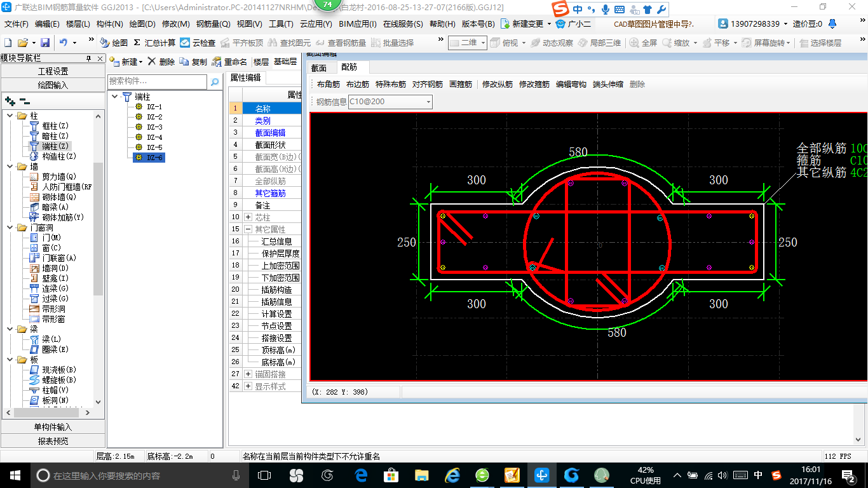Click the search magnifier next to 搜索构件
The image size is (868, 488).
215,81
